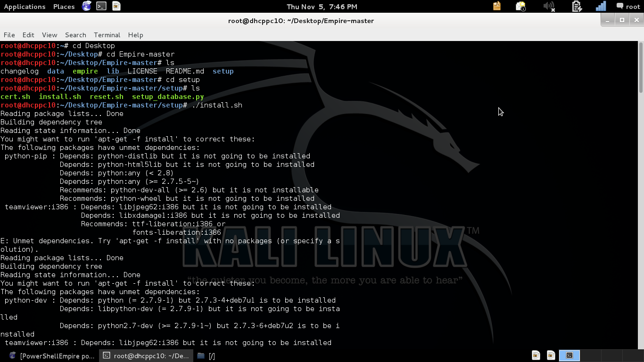Open the Help menu
This screenshot has height=362, width=644.
pyautogui.click(x=135, y=35)
